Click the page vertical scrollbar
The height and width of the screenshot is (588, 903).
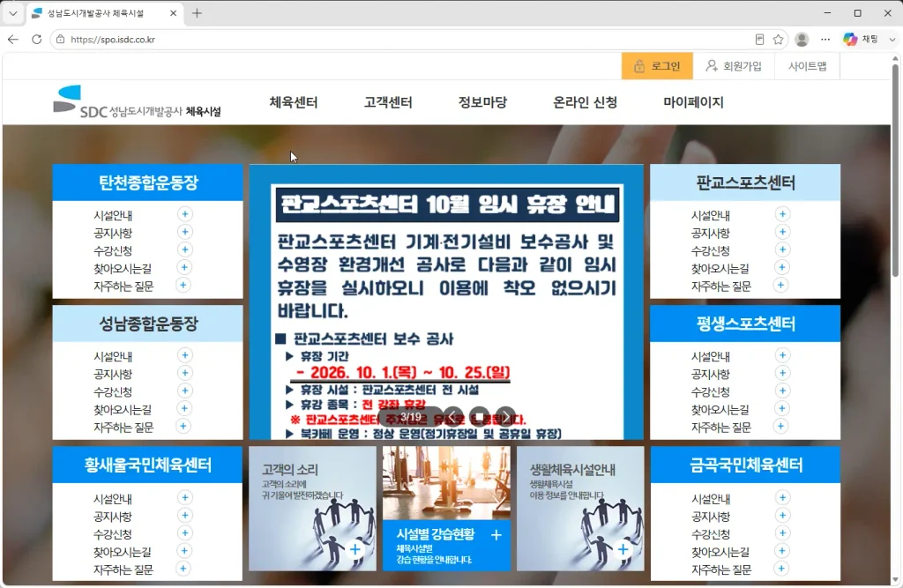click(895, 230)
